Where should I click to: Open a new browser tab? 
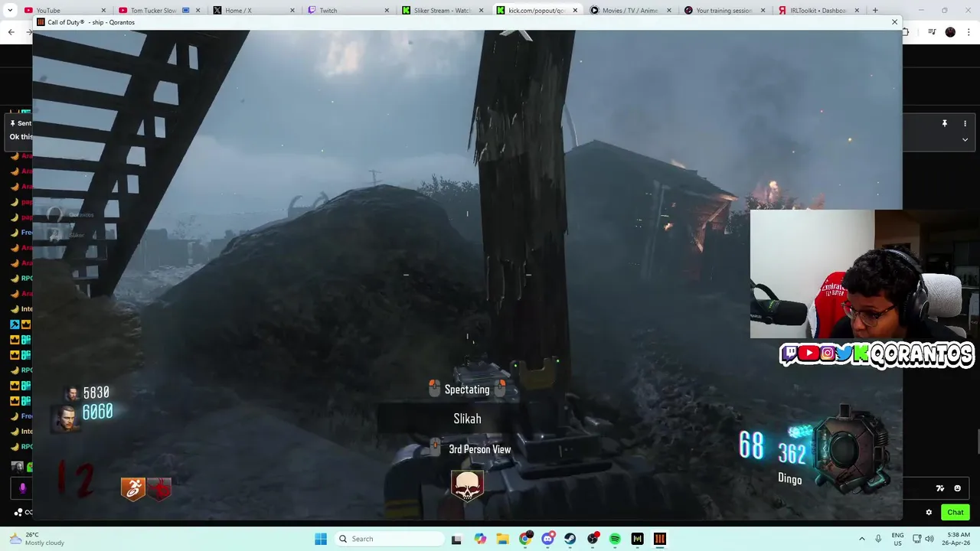point(875,11)
